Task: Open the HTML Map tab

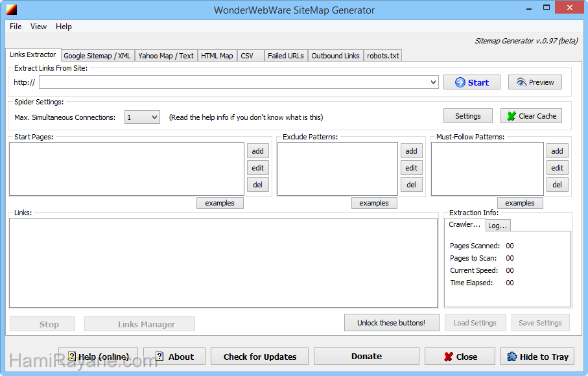Action: point(217,56)
